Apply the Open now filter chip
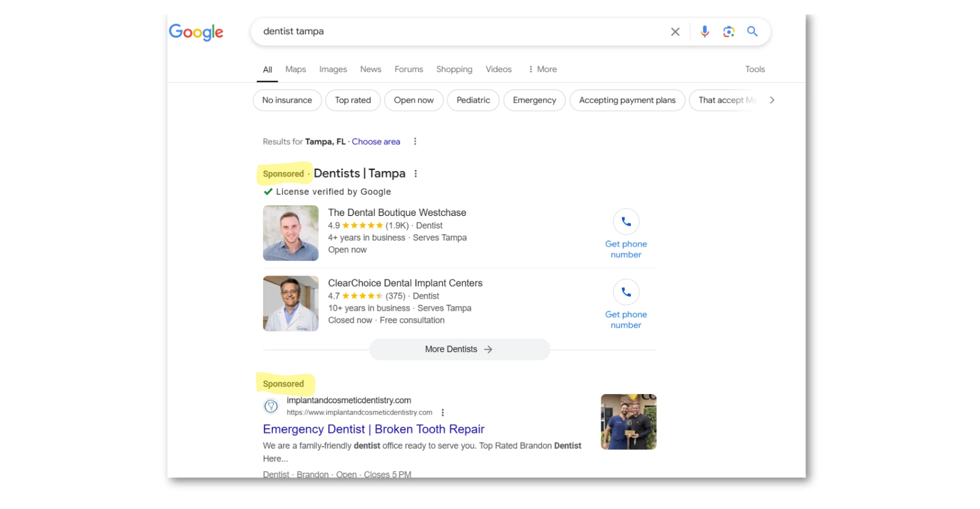The height and width of the screenshot is (509, 980). [414, 101]
